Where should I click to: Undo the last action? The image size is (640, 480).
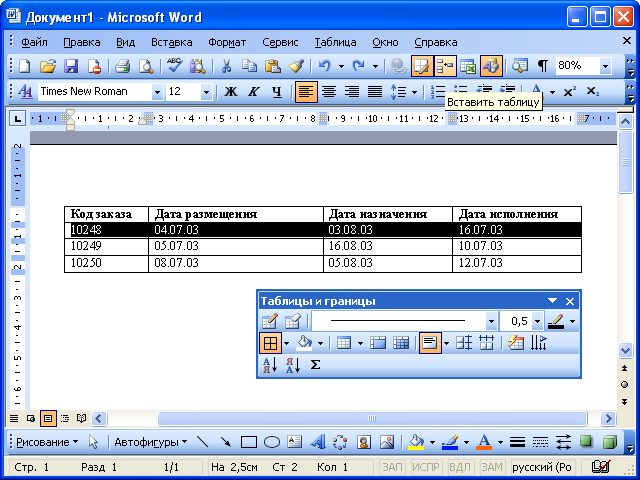point(324,66)
